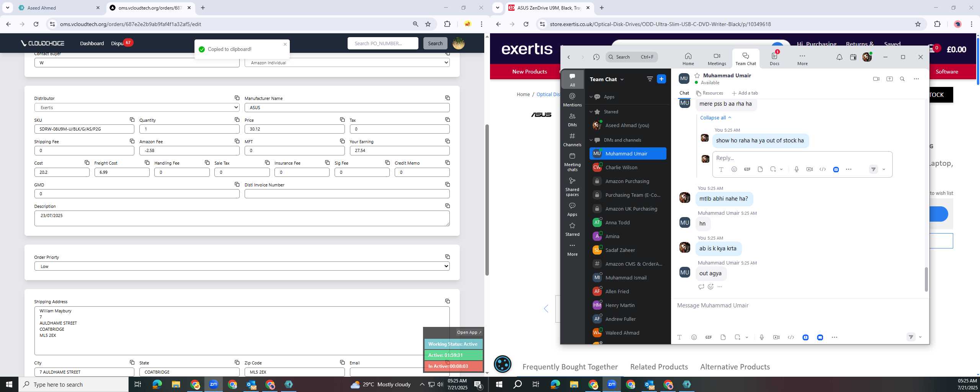Click Add a tab in chat
Screen dimensions: 980x392
[x=745, y=93]
